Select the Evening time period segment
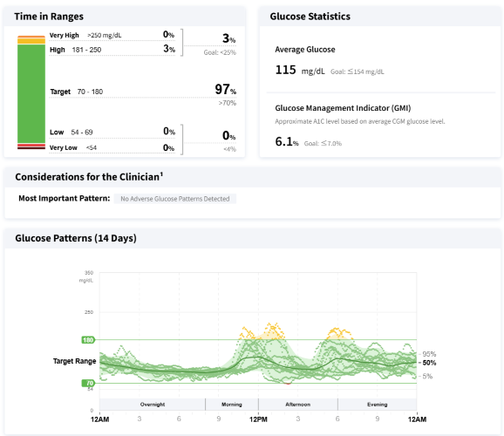Viewport: 504px width, 436px height. pos(378,404)
